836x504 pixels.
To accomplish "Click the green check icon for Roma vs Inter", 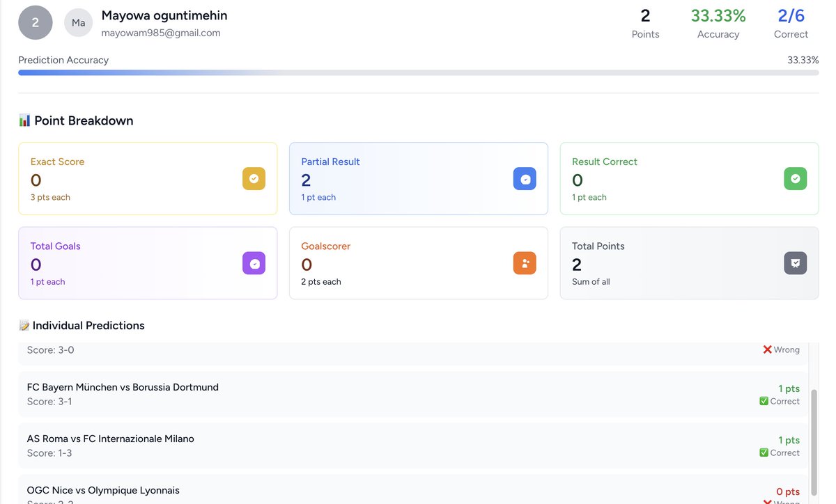I will click(764, 453).
